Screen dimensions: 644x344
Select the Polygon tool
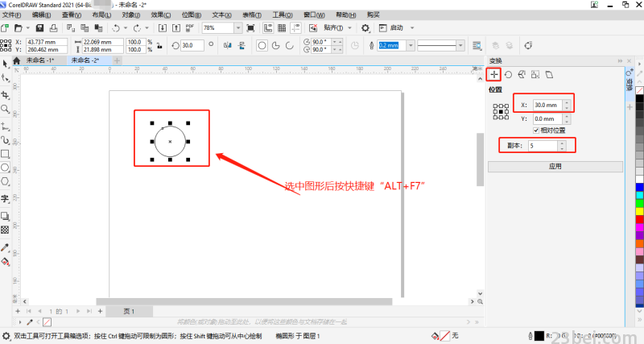(5, 181)
